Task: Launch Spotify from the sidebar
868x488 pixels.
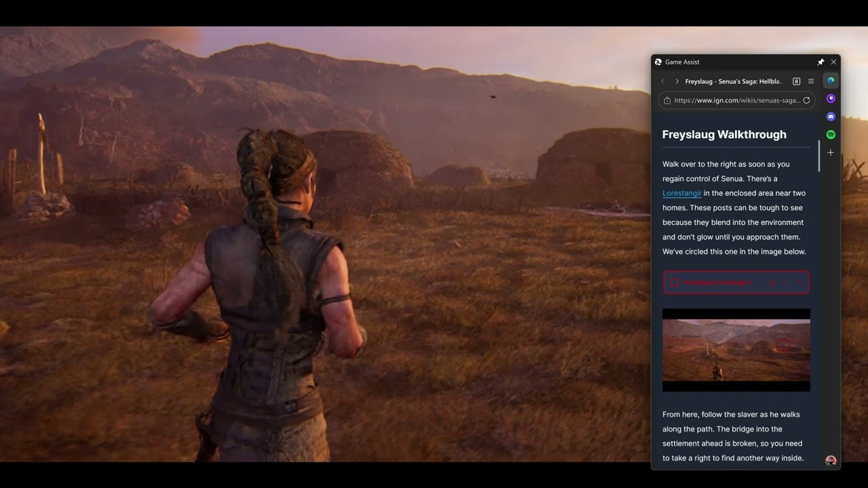Action: 831,134
